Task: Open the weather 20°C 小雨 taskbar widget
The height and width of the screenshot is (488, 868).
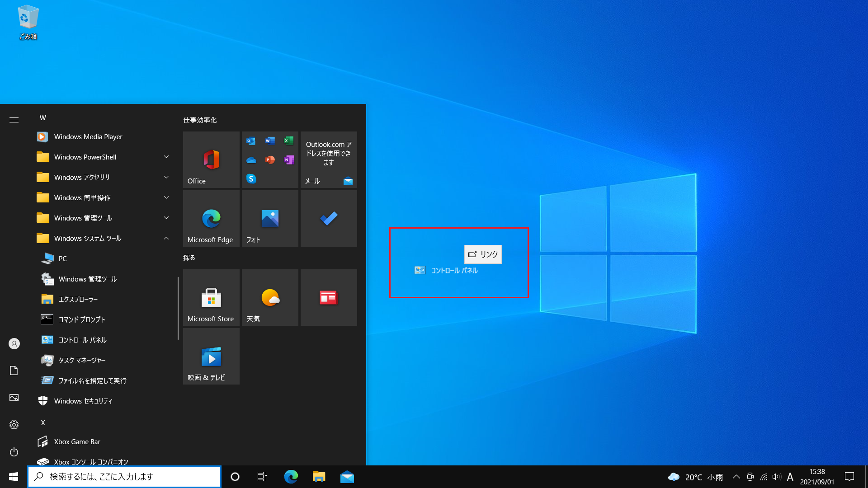Action: point(695,477)
